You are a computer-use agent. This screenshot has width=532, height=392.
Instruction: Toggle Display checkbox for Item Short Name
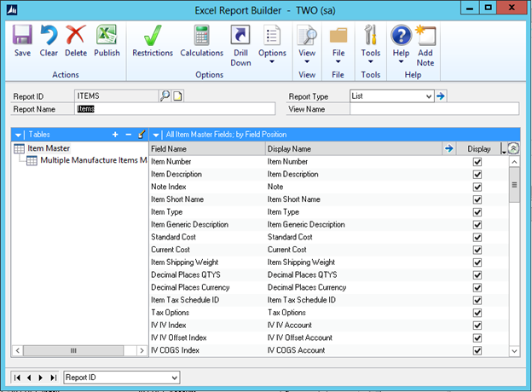[x=477, y=199]
